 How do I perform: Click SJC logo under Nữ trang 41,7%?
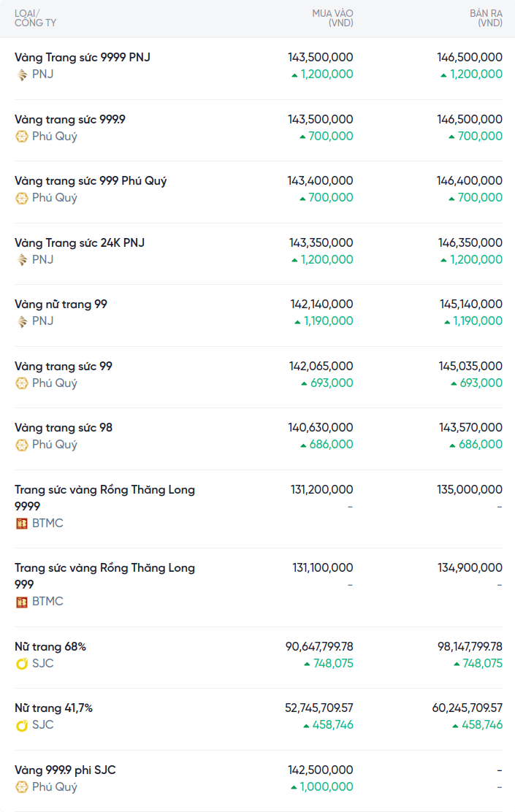pos(22,725)
